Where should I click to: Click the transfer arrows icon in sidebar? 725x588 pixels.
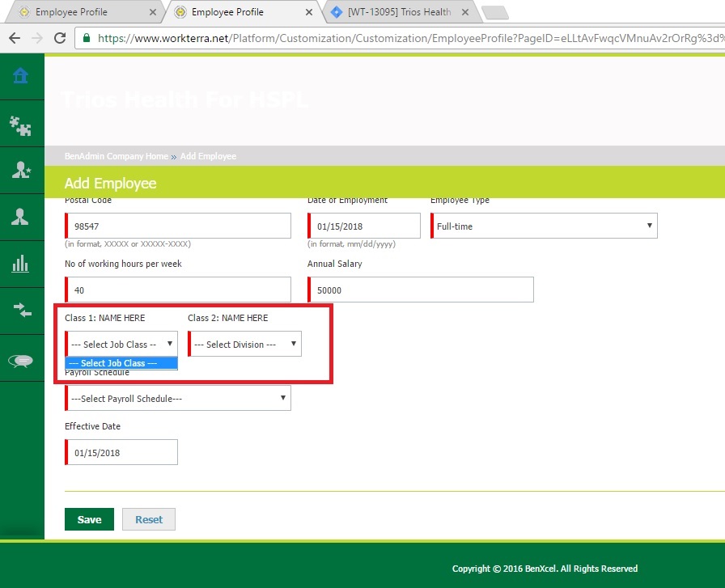click(x=22, y=310)
